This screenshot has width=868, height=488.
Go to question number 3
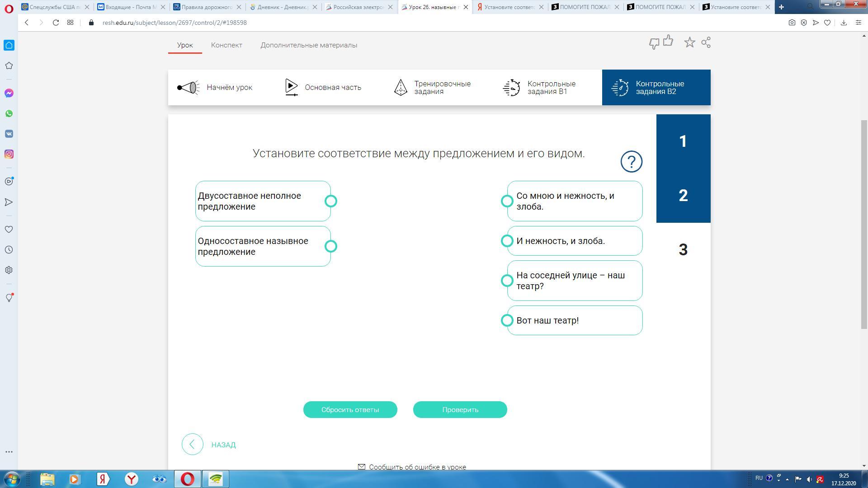tap(683, 249)
